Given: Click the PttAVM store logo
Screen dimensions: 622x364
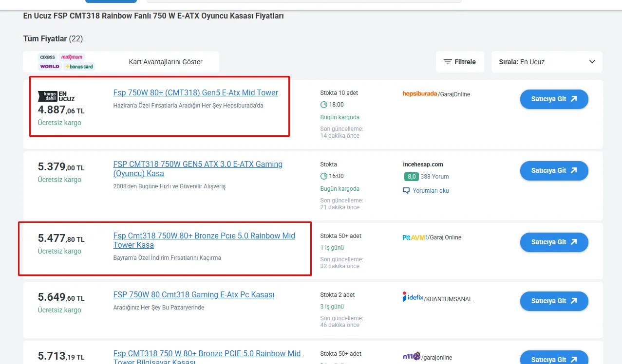Looking at the screenshot, I should pos(414,237).
